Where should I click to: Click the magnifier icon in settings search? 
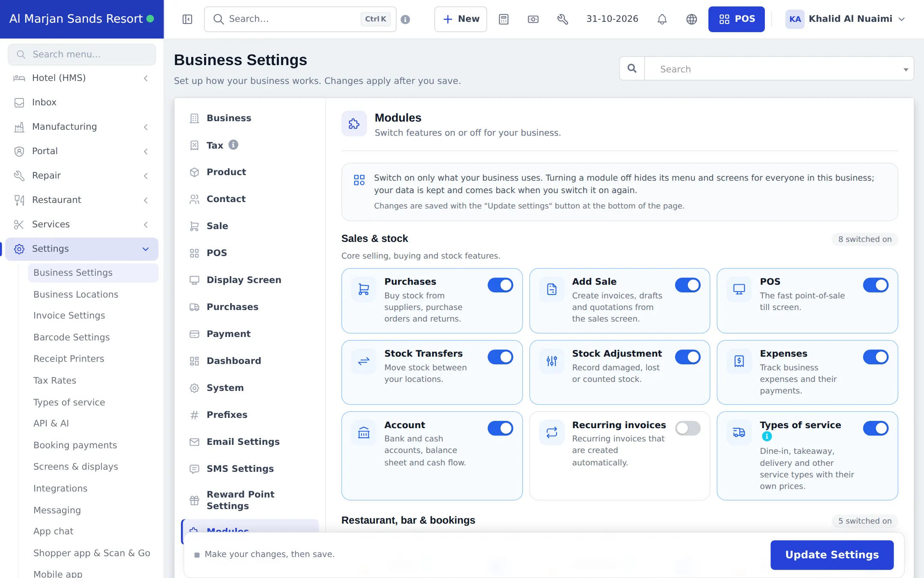click(x=632, y=69)
